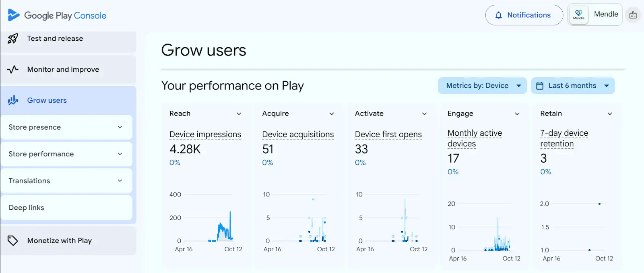
Task: Open the account badge icon at top right
Action: click(633, 15)
